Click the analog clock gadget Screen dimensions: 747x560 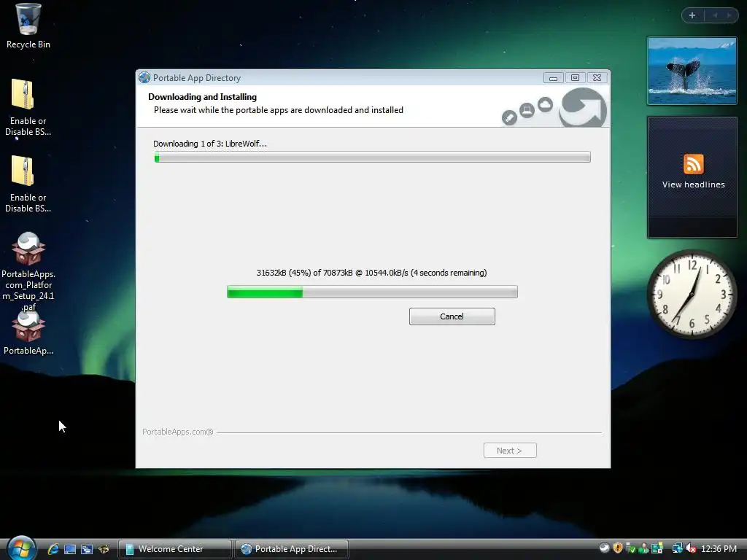click(x=692, y=295)
